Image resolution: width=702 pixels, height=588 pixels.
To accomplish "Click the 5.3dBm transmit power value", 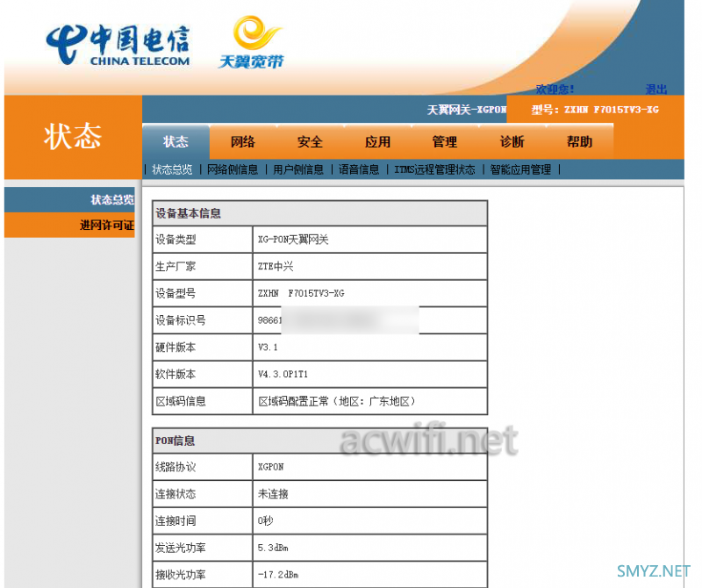I will click(x=273, y=548).
